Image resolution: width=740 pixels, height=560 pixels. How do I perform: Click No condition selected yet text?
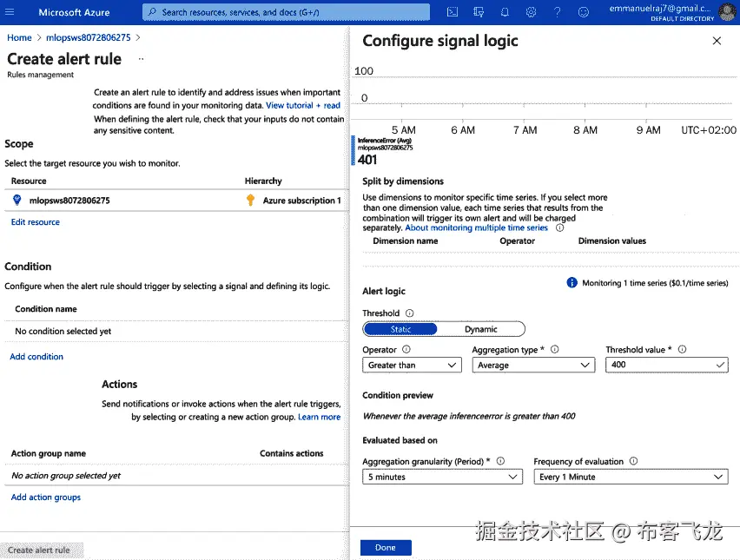(x=63, y=331)
